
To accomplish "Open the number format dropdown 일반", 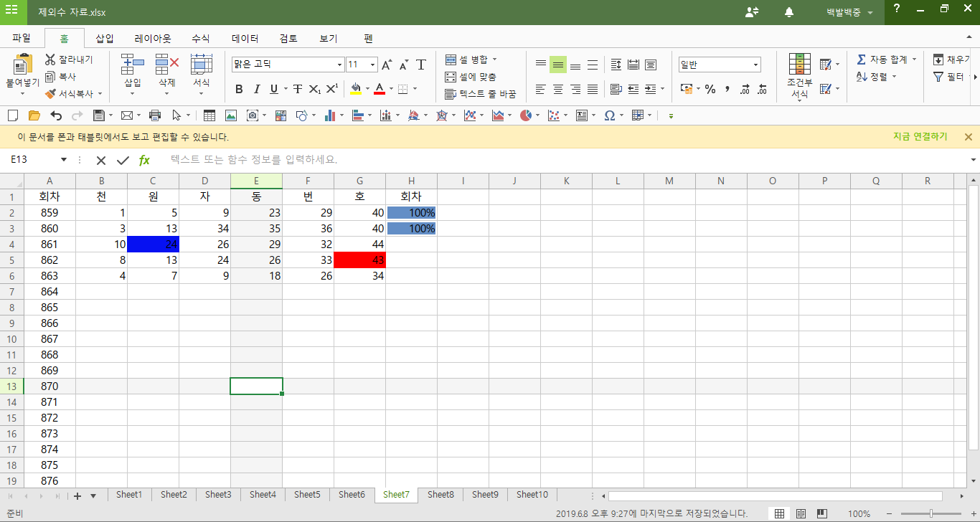I will tap(755, 65).
